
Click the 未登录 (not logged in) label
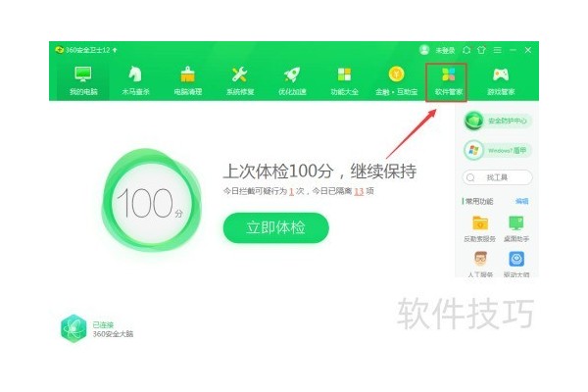click(445, 50)
